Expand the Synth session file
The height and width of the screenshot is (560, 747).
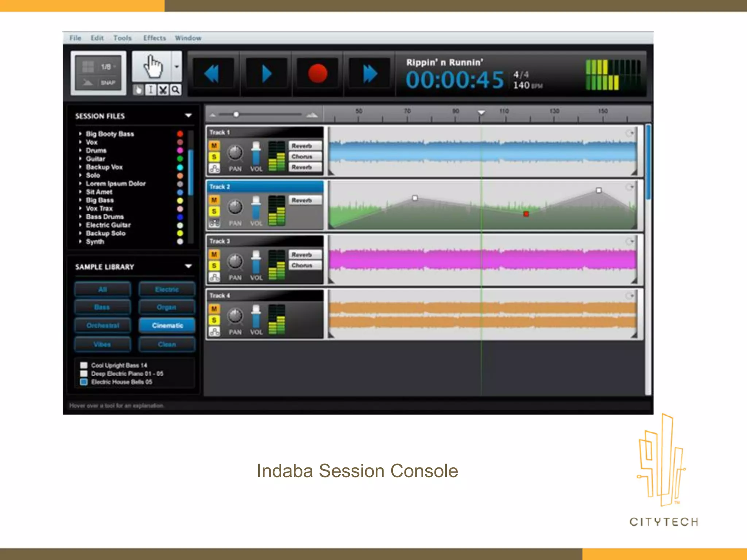[x=80, y=241]
